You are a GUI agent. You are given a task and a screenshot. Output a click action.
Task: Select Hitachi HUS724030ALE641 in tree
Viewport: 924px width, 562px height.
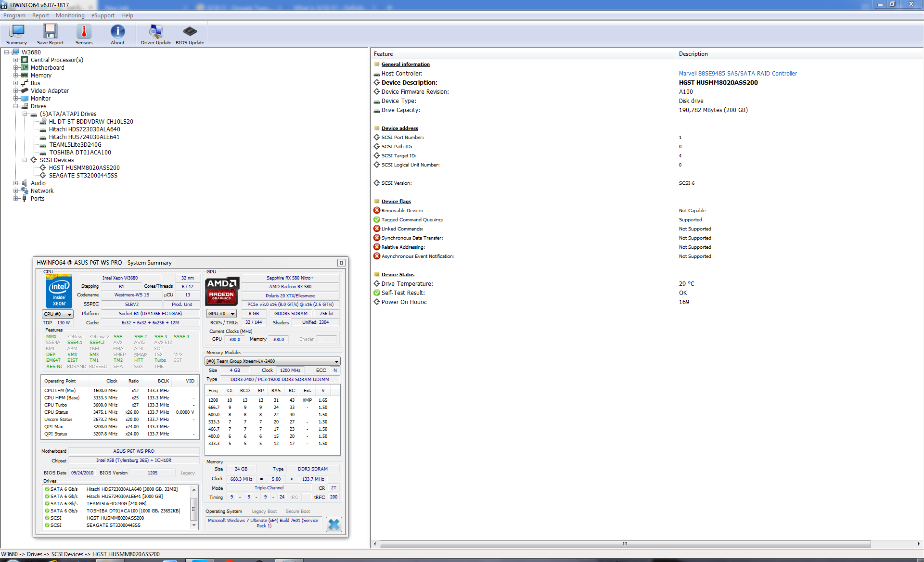(84, 137)
